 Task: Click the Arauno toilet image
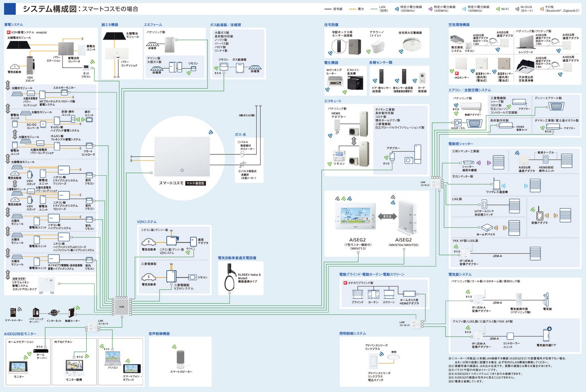click(377, 48)
